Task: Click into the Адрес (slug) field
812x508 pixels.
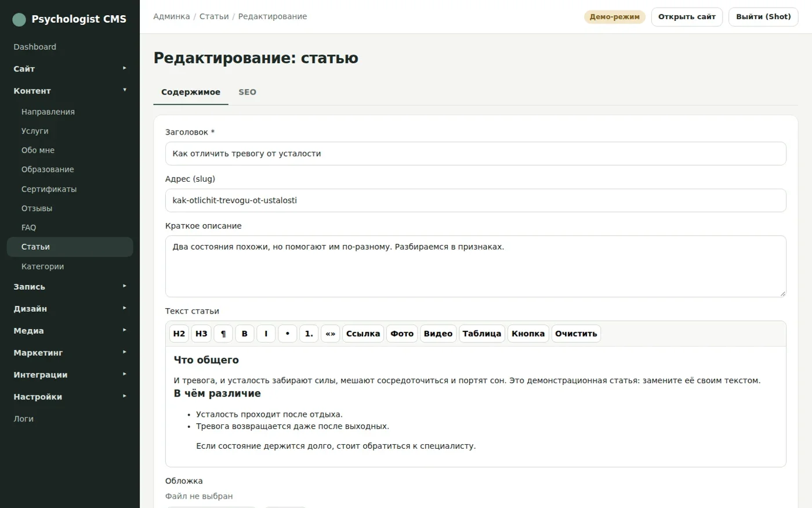Action: (x=476, y=200)
